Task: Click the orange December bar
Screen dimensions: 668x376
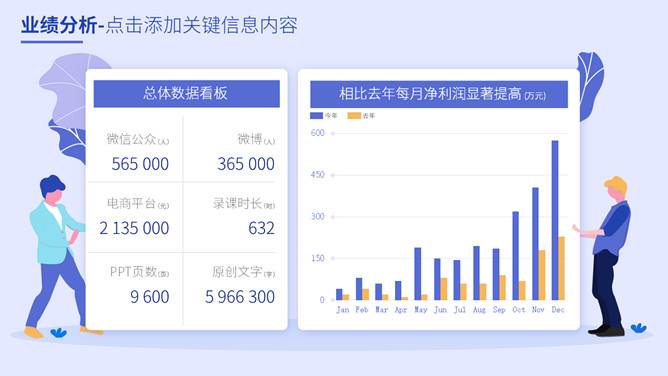Action: [x=561, y=268]
